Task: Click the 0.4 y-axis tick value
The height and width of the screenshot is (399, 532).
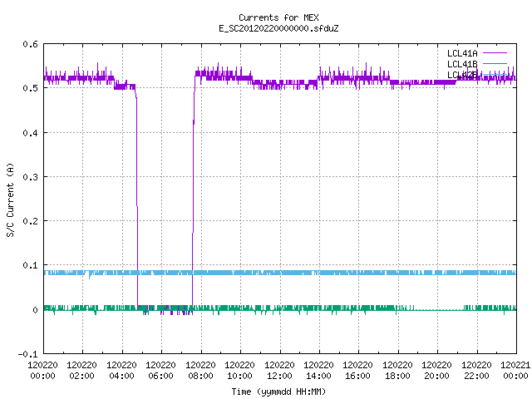Action: [30, 133]
